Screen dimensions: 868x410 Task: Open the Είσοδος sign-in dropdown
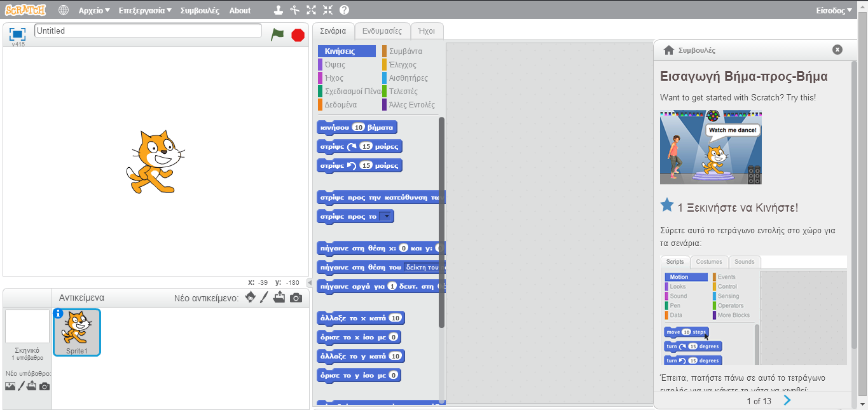834,10
